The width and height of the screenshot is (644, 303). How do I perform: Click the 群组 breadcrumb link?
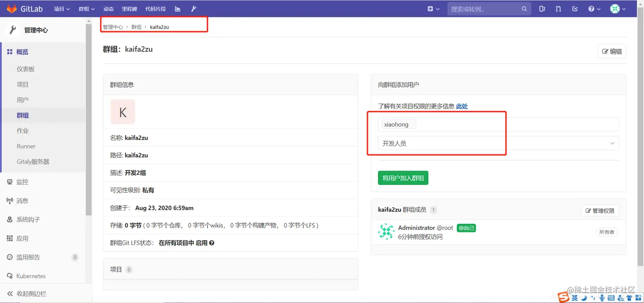136,27
